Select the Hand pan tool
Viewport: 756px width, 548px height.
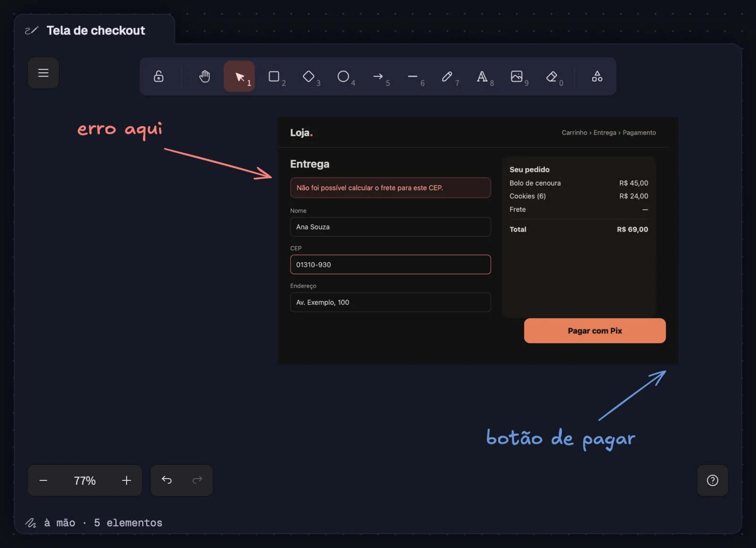tap(205, 77)
